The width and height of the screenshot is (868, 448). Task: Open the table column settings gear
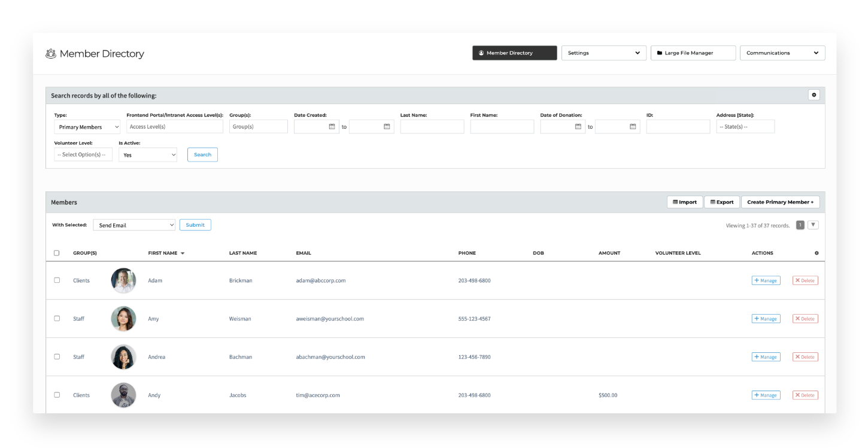coord(817,253)
